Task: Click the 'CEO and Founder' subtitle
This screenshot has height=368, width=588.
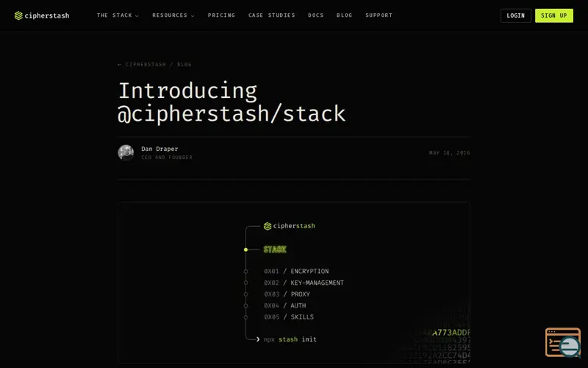Action: pos(167,158)
